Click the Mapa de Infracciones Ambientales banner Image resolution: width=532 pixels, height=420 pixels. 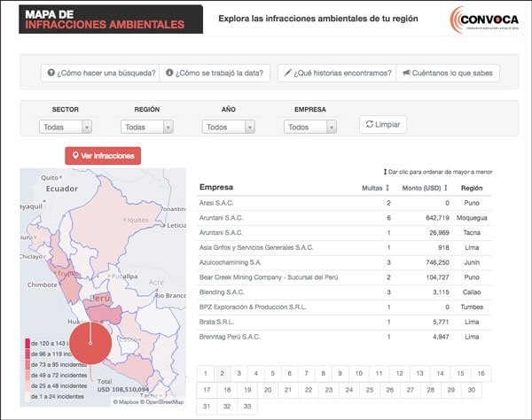[x=111, y=19]
